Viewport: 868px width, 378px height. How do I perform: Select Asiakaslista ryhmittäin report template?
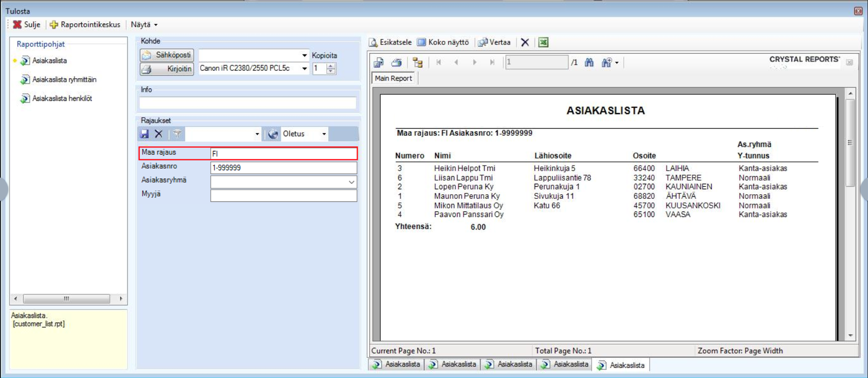[x=64, y=80]
